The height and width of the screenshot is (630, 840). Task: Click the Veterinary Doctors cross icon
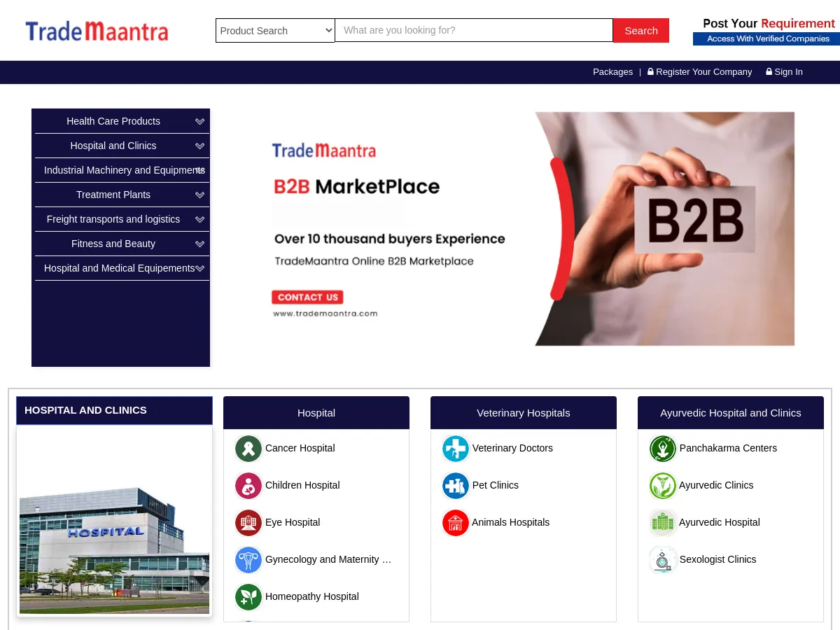click(x=456, y=449)
